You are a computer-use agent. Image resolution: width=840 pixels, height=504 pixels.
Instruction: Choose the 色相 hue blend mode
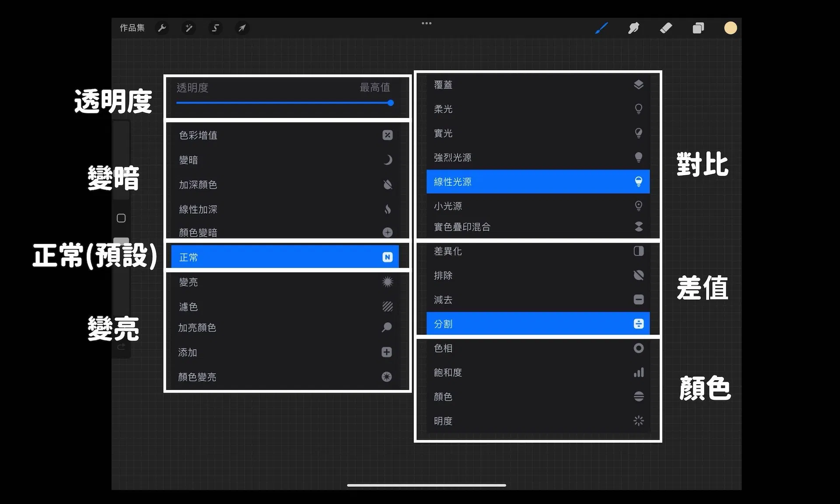click(x=538, y=348)
